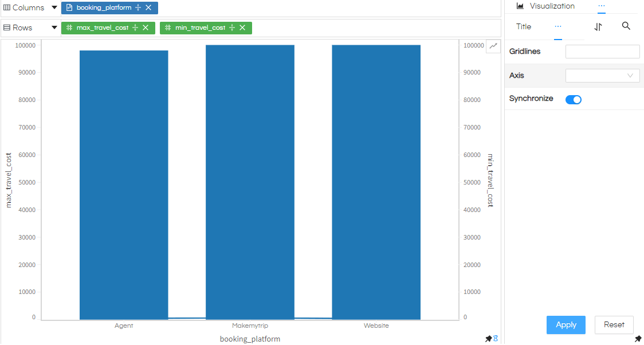The image size is (644, 345).
Task: Click the Gridlines label
Action: (x=525, y=52)
